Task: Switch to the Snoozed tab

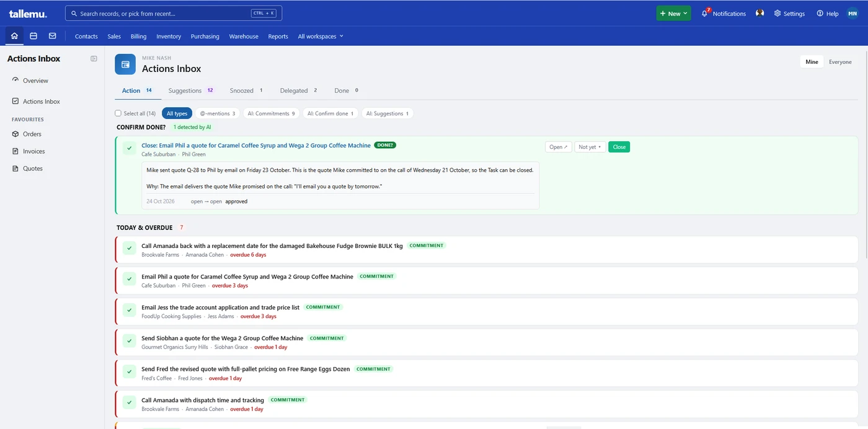Action: [246, 91]
